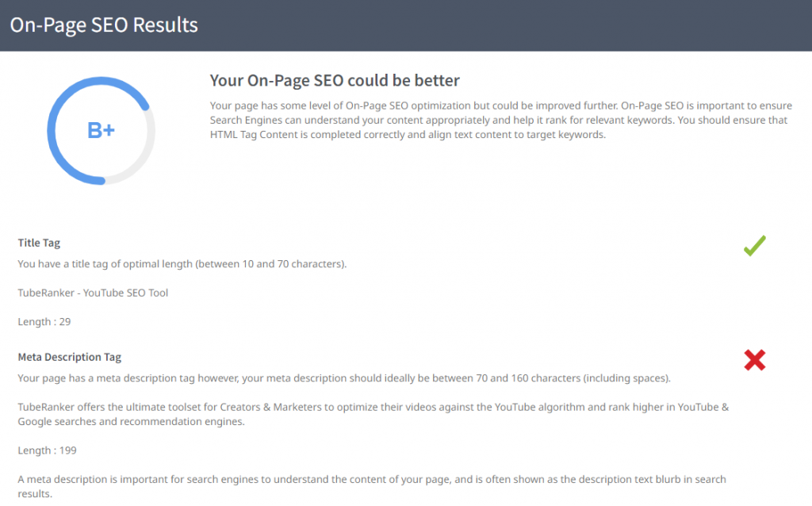This screenshot has width=812, height=506.
Task: Click the meta description 70 to 160 characters warning
Action: pyautogui.click(x=344, y=378)
